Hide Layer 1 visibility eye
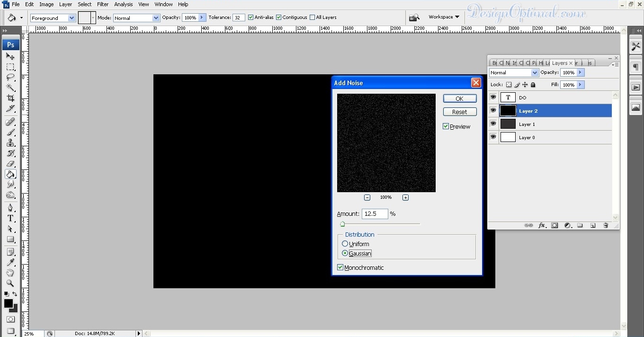This screenshot has width=644, height=337. click(493, 124)
